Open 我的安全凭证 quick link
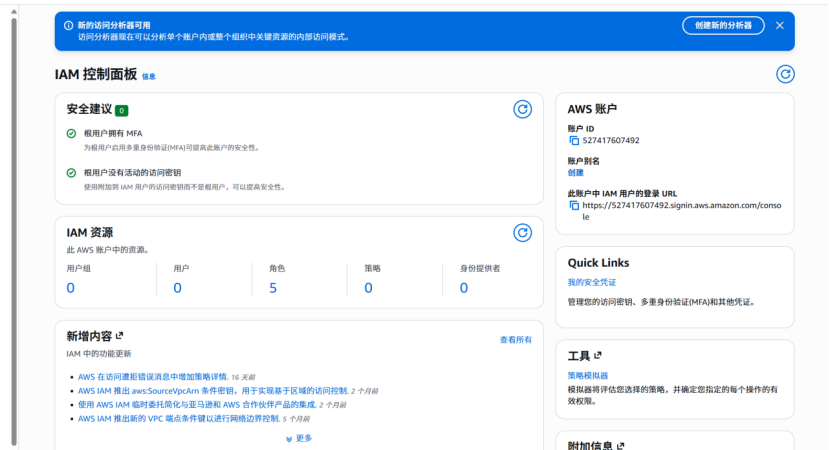The height and width of the screenshot is (450, 829). click(x=592, y=283)
